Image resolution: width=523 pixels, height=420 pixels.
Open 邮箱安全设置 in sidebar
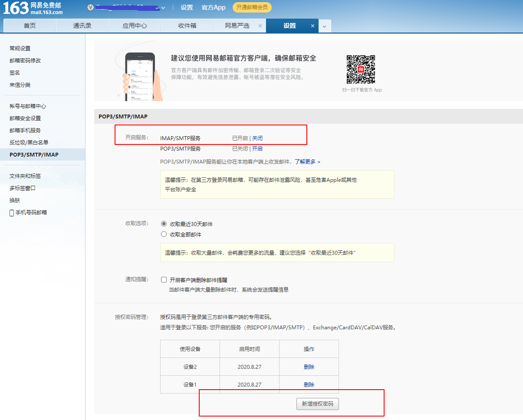[25, 118]
